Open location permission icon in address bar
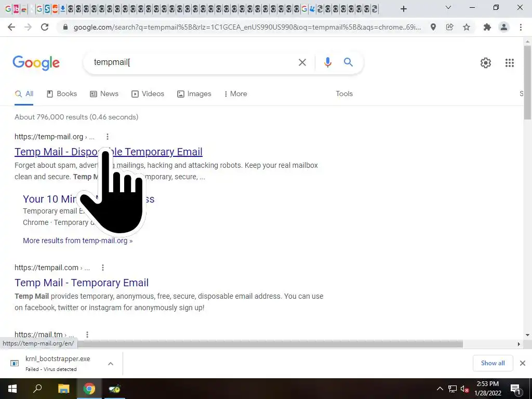The image size is (532, 399). [x=433, y=27]
